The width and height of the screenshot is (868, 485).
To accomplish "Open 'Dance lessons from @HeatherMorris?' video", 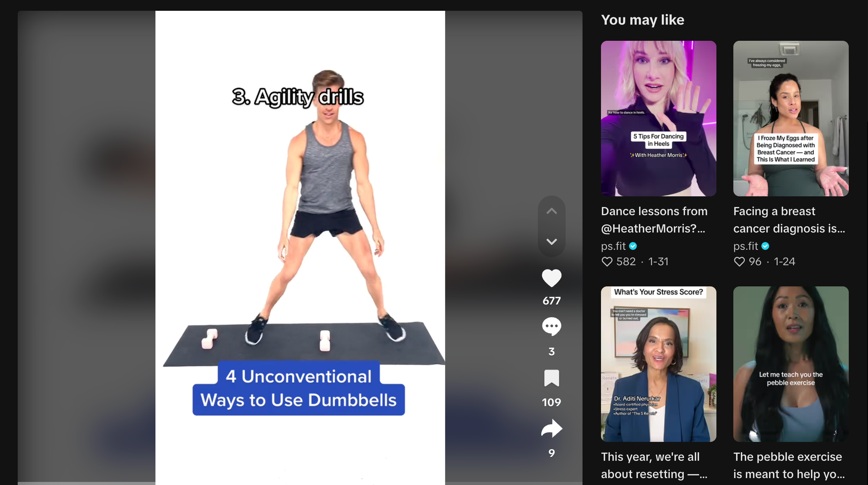I will [x=654, y=220].
